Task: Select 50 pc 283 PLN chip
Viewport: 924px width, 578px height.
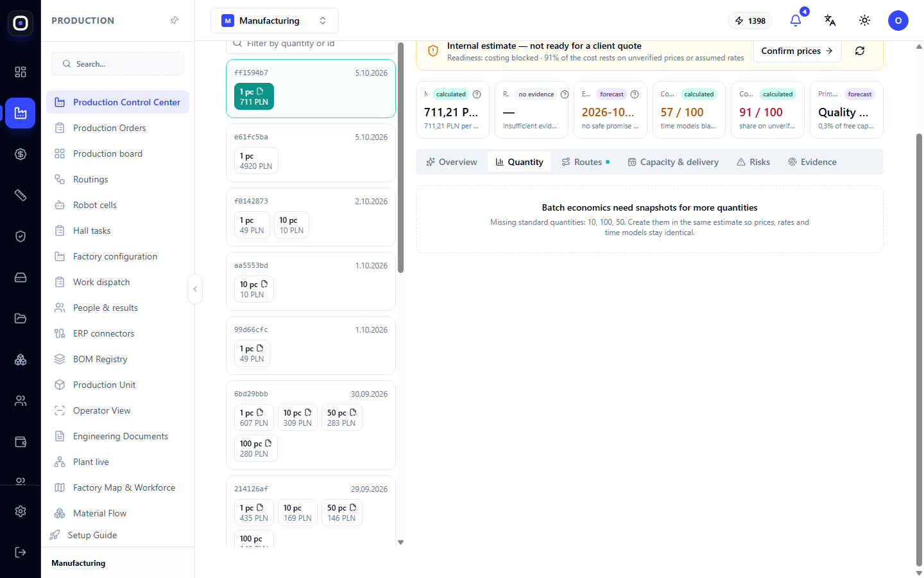Action: (341, 417)
